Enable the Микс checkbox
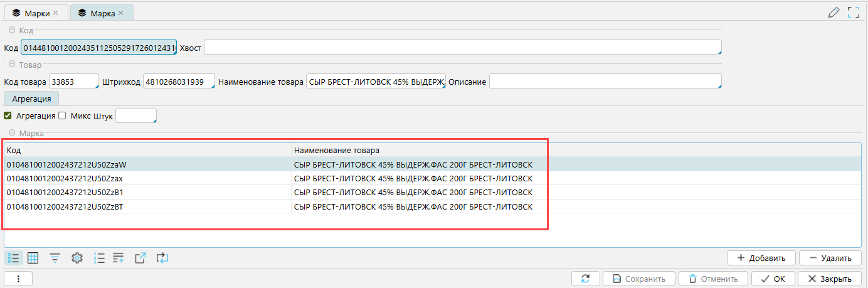 tap(62, 115)
